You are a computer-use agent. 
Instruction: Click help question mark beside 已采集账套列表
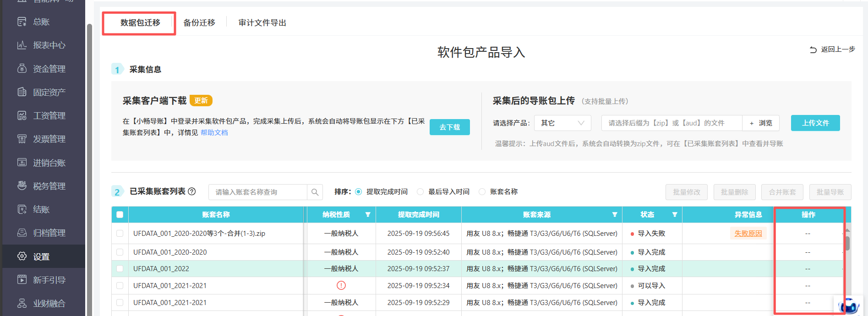pos(192,191)
